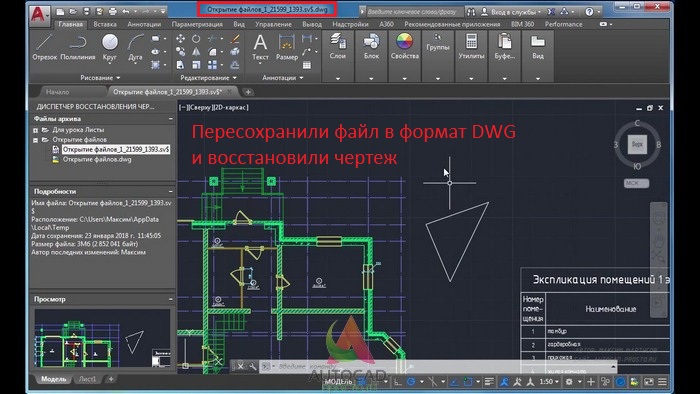Open the 1:50 annotation scale dropdown
Screen dimensions: 700x394
pyautogui.click(x=549, y=382)
